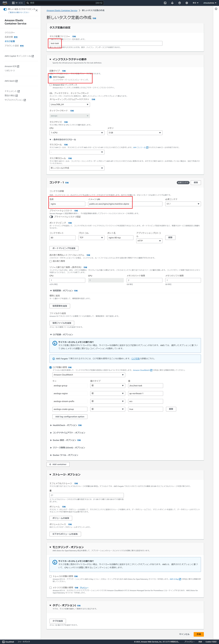Open the IAM コンソール external link

coord(141,147)
